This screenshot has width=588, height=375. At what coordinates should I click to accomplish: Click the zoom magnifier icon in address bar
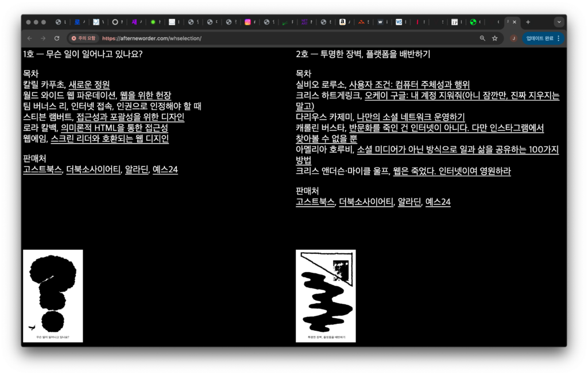point(482,38)
